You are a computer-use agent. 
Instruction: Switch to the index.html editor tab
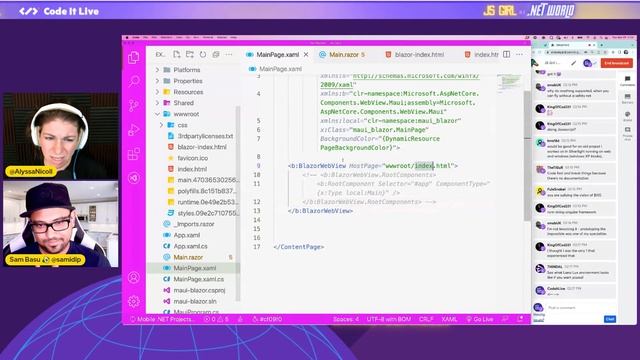[482, 54]
